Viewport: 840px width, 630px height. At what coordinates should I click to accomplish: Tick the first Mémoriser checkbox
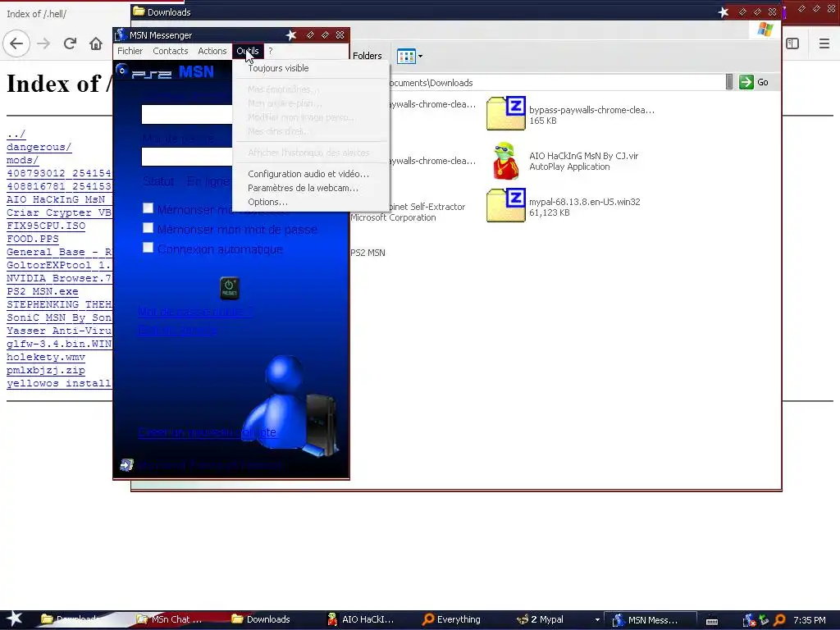(x=148, y=208)
